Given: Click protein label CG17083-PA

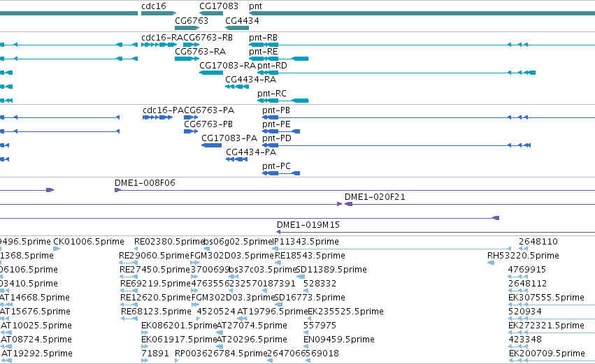Looking at the screenshot, I should [229, 138].
